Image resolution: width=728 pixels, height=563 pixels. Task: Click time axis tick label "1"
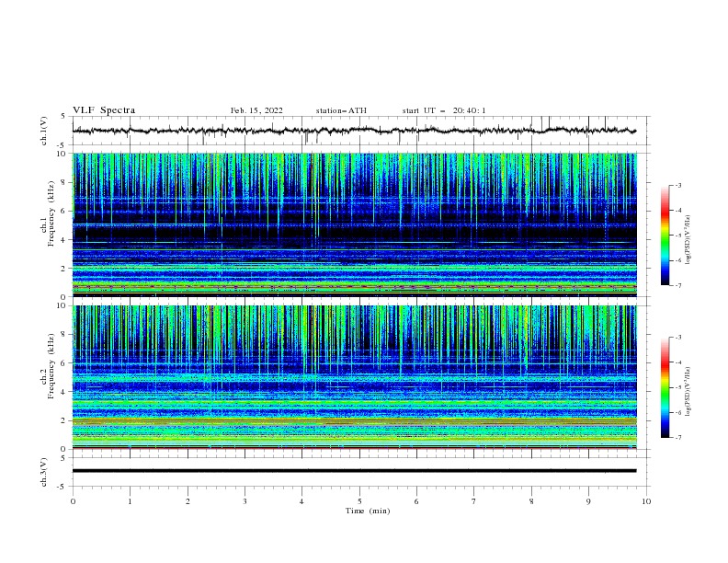point(130,501)
